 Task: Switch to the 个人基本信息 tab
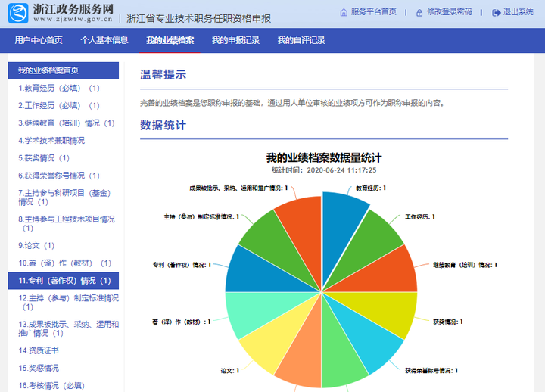[x=104, y=40]
